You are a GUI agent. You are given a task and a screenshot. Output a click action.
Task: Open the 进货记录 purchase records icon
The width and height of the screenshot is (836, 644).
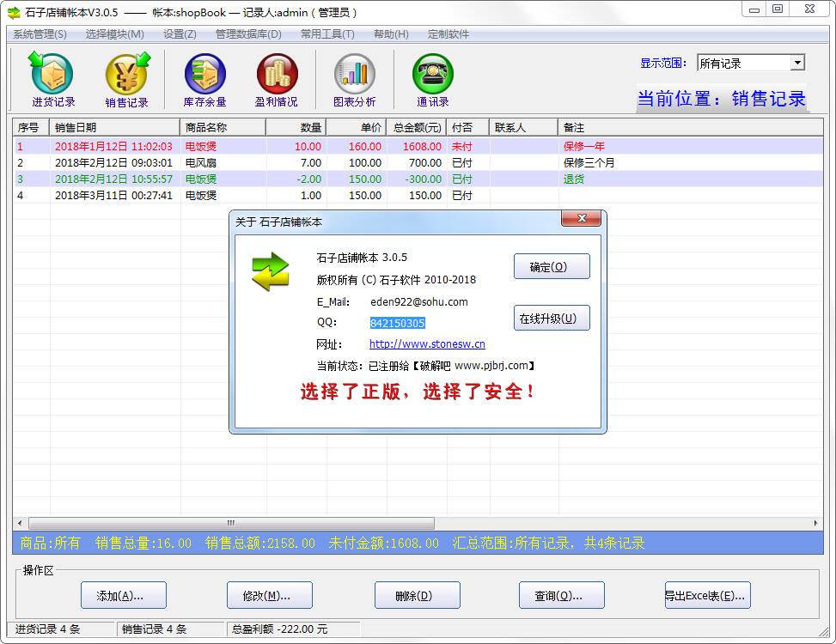[52, 80]
